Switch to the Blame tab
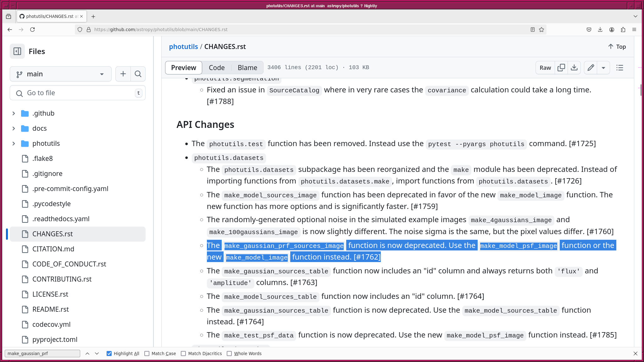644x362 pixels. pos(248,68)
